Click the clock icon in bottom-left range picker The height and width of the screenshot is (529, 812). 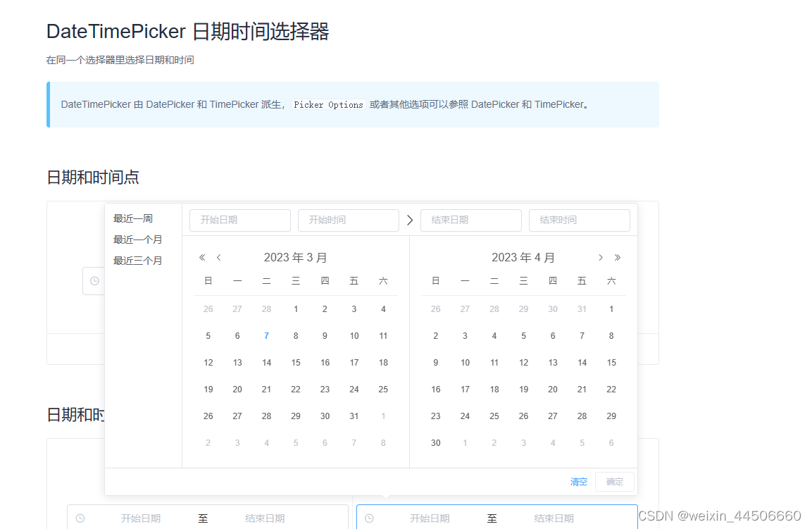80,518
